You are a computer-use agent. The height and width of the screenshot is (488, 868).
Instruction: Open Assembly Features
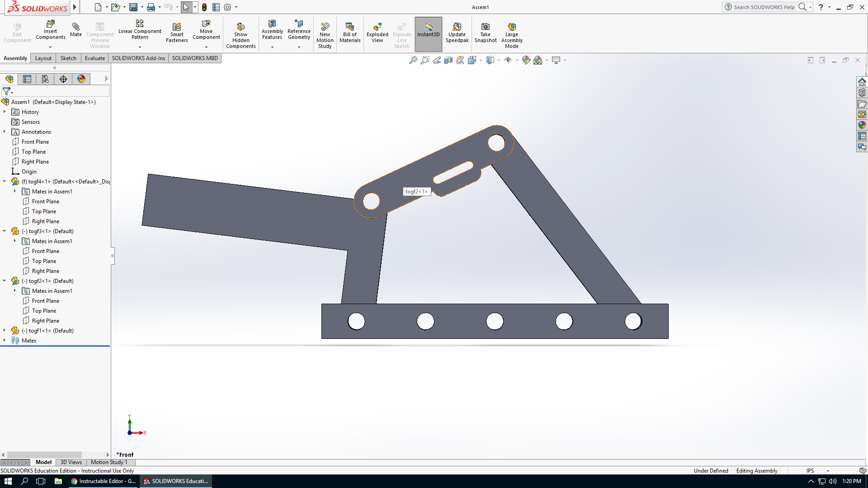point(272,30)
